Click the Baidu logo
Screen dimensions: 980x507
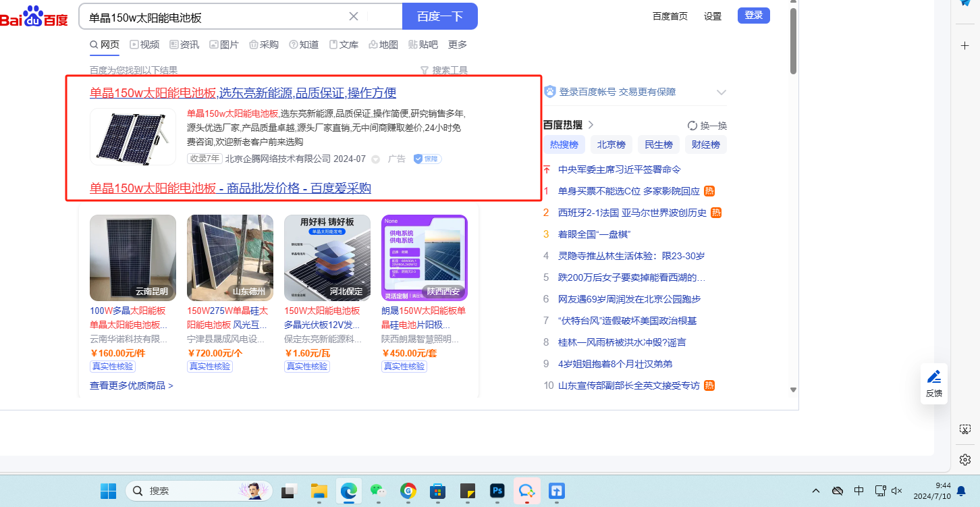[34, 17]
